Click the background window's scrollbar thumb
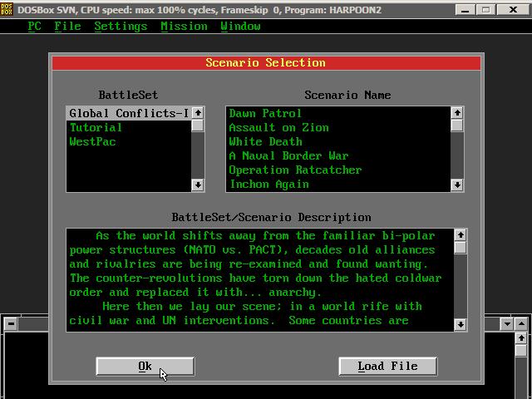Image resolution: width=532 pixels, height=399 pixels. pyautogui.click(x=521, y=351)
